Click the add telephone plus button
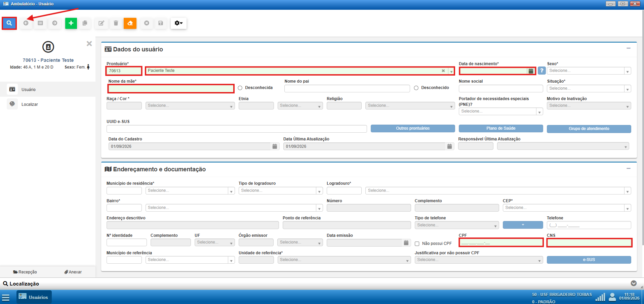 tap(523, 225)
